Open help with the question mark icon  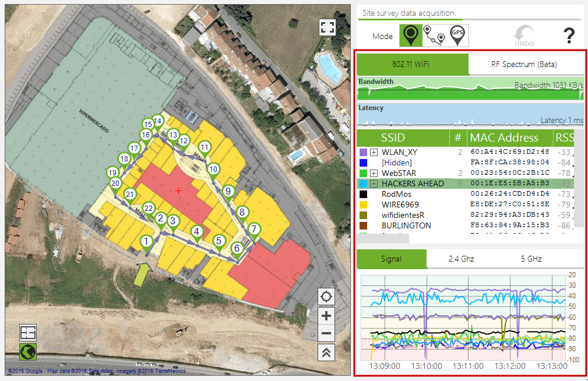pos(569,36)
